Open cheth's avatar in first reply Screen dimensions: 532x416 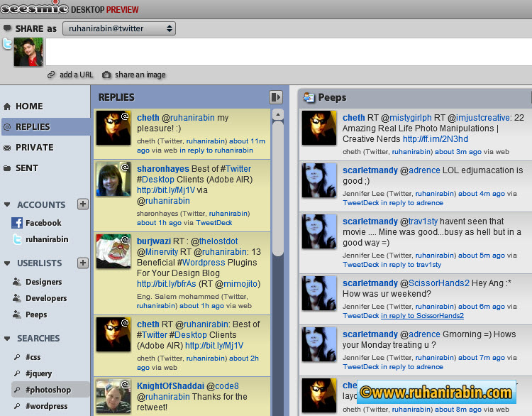tap(113, 128)
